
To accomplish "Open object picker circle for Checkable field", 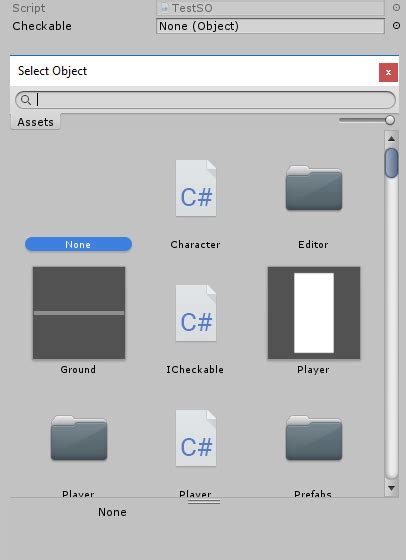I will (x=396, y=25).
